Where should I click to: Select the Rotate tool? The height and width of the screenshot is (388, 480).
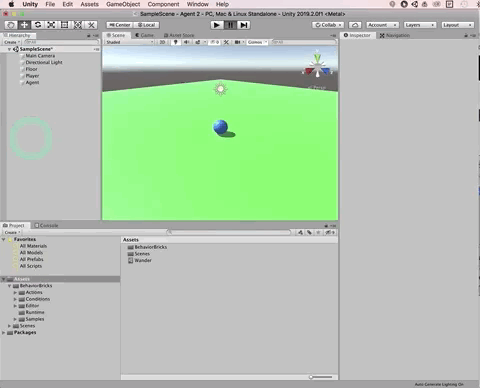tap(38, 25)
